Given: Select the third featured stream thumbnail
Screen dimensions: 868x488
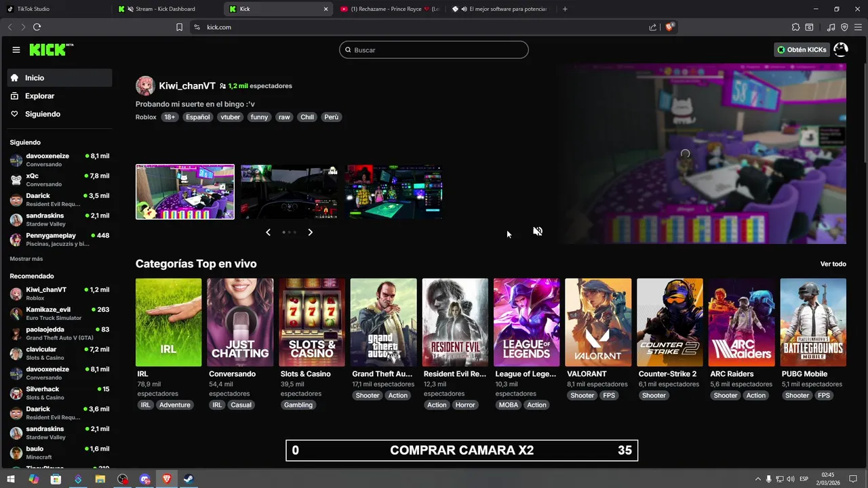Looking at the screenshot, I should tap(395, 192).
